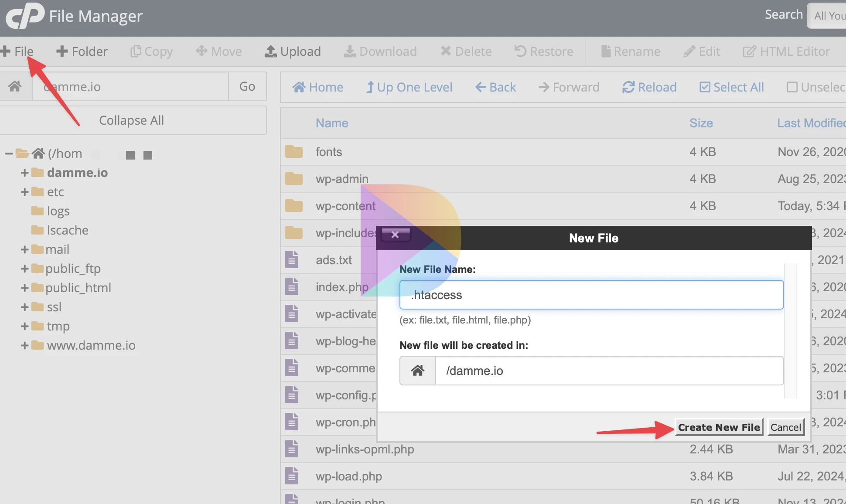Check Select All
The image size is (846, 504).
[732, 87]
